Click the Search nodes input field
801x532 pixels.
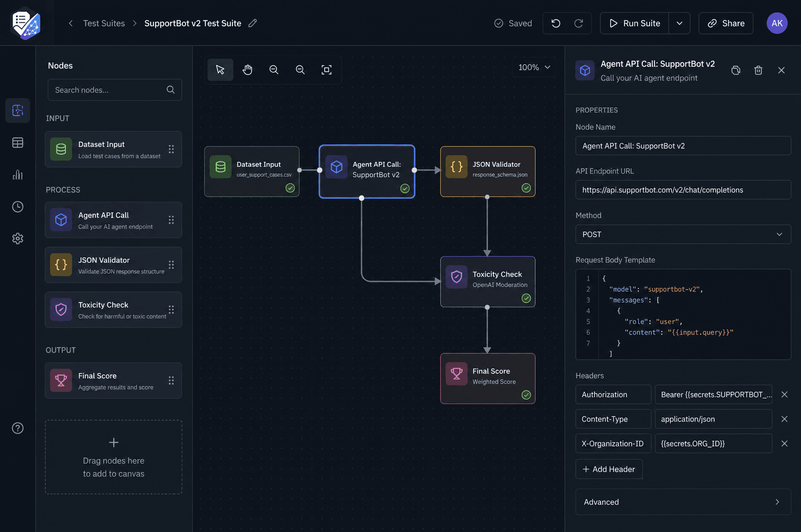pos(115,90)
